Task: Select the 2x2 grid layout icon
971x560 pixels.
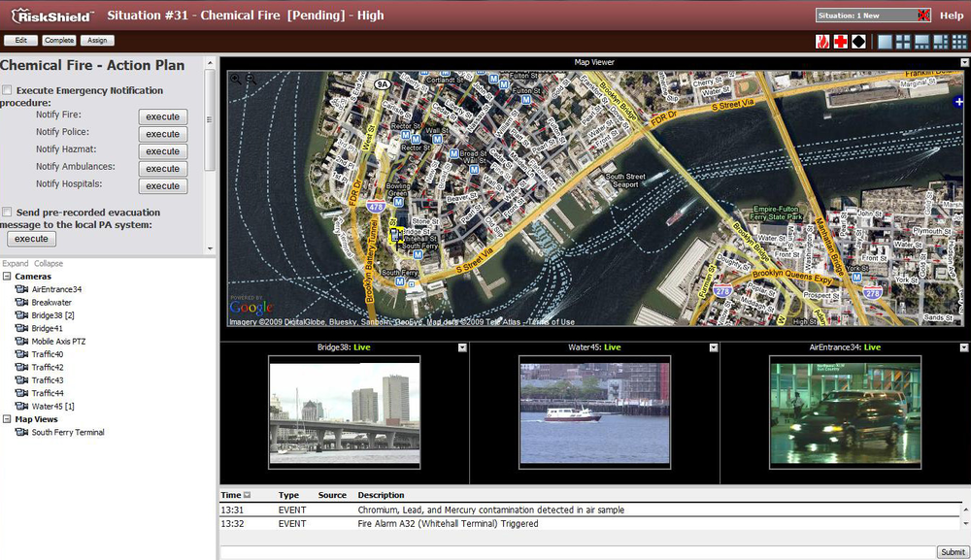Action: [x=903, y=42]
